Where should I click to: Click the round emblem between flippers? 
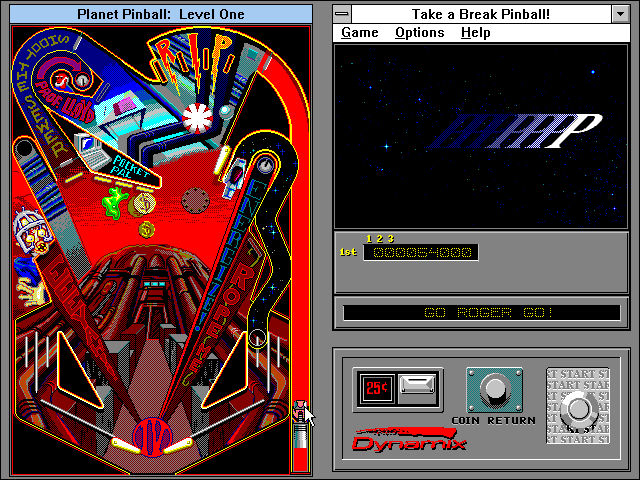click(x=152, y=437)
